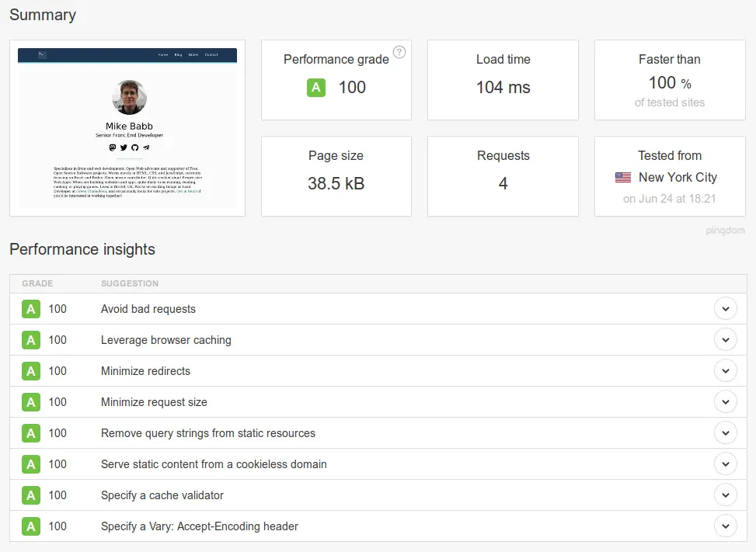The width and height of the screenshot is (756, 552).
Task: Click the GRADE column header
Action: click(x=37, y=284)
